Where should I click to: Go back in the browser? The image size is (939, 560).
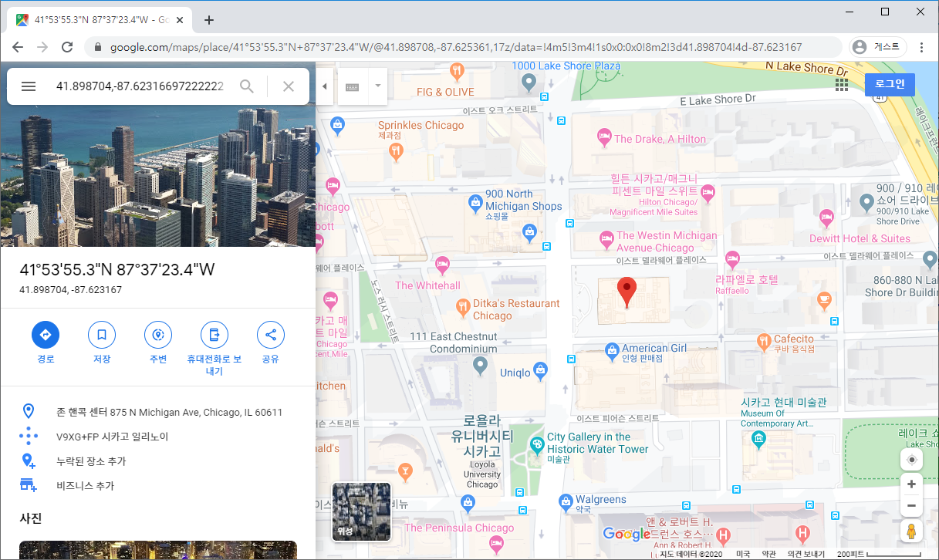(18, 47)
